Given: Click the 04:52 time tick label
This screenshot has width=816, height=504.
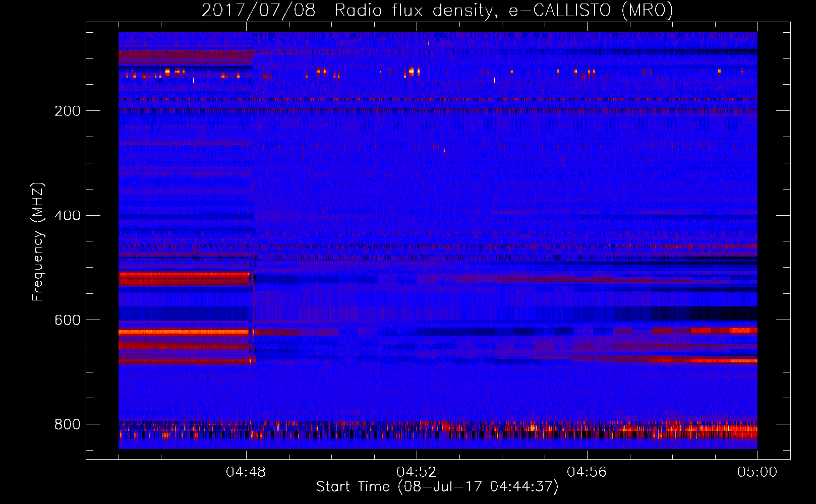Looking at the screenshot, I should click(417, 472).
